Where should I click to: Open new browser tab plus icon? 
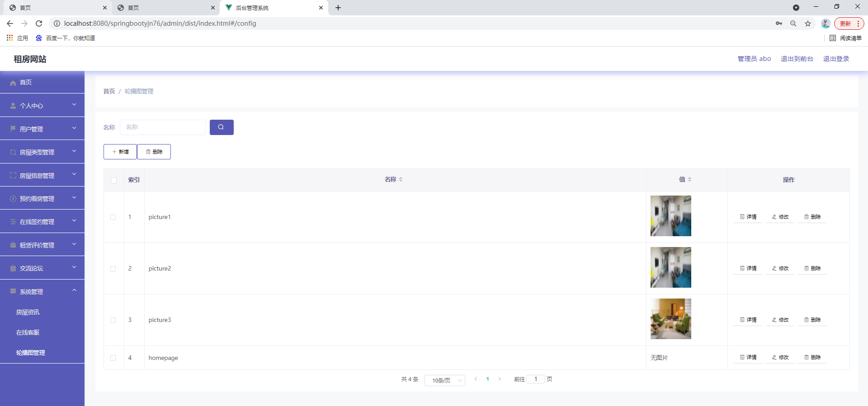(x=338, y=8)
